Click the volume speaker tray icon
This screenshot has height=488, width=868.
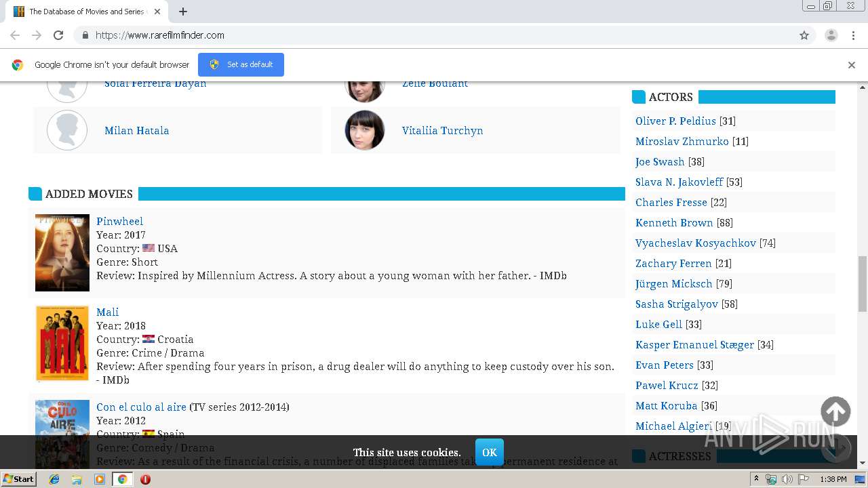(x=787, y=479)
